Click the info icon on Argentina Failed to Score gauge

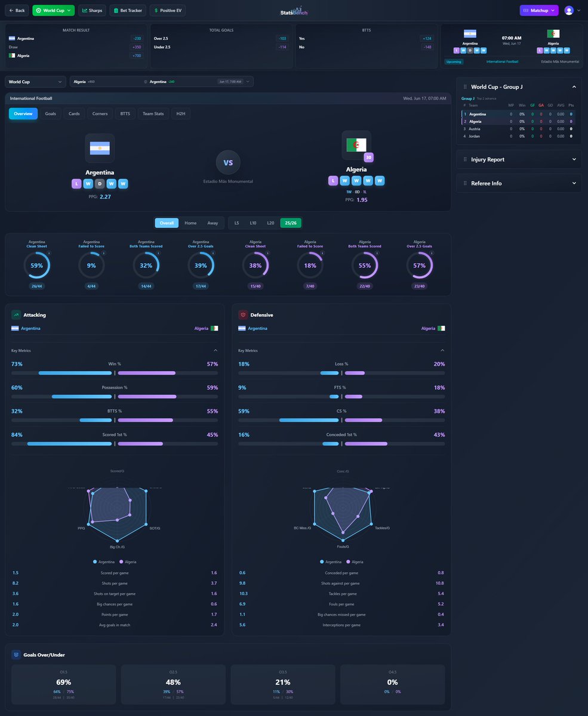(x=104, y=253)
